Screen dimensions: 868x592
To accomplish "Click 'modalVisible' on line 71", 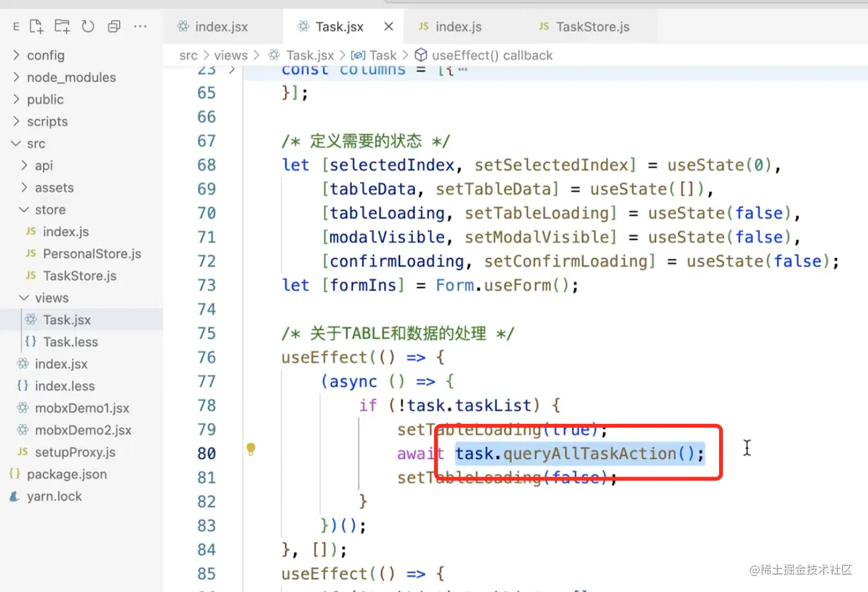I will click(387, 238).
